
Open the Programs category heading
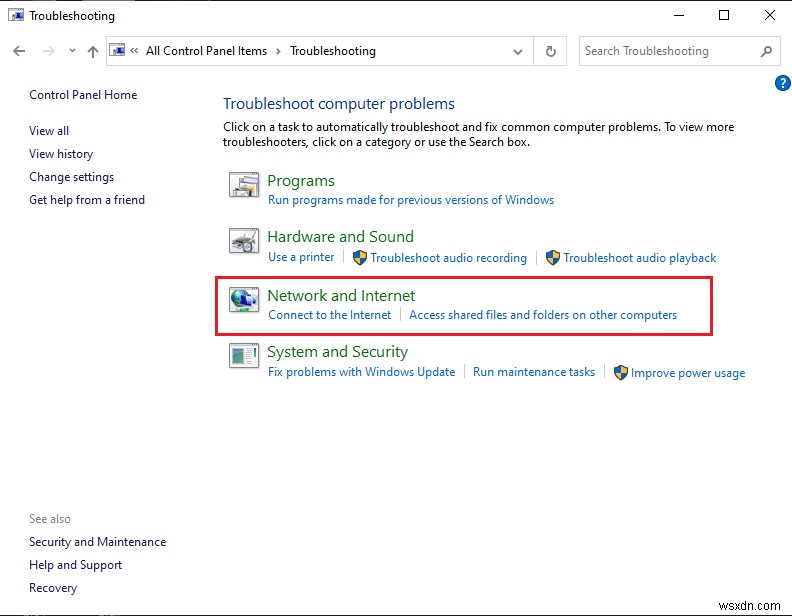[x=301, y=181]
